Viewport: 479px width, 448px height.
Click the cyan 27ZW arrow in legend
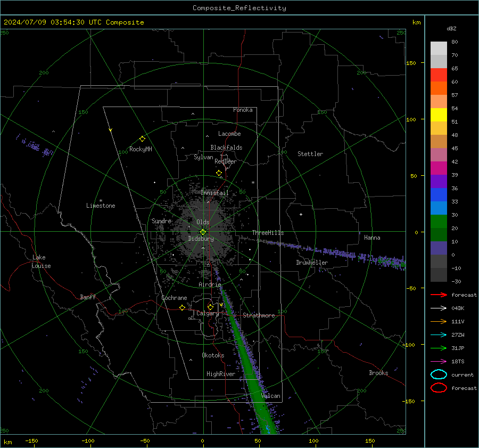[439, 335]
